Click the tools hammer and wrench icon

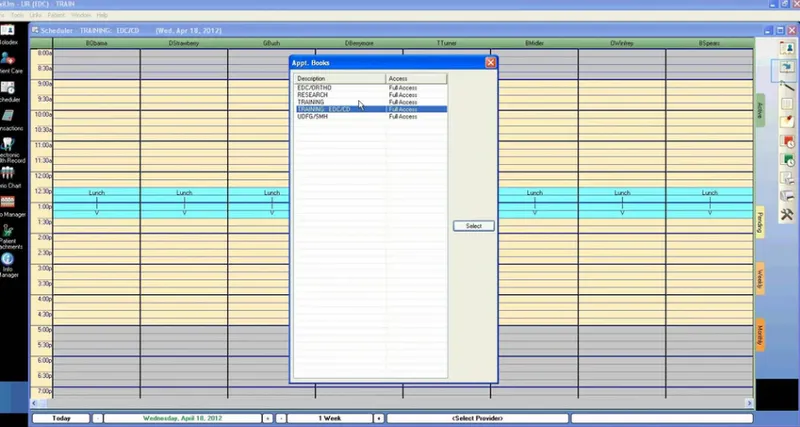[x=787, y=214]
